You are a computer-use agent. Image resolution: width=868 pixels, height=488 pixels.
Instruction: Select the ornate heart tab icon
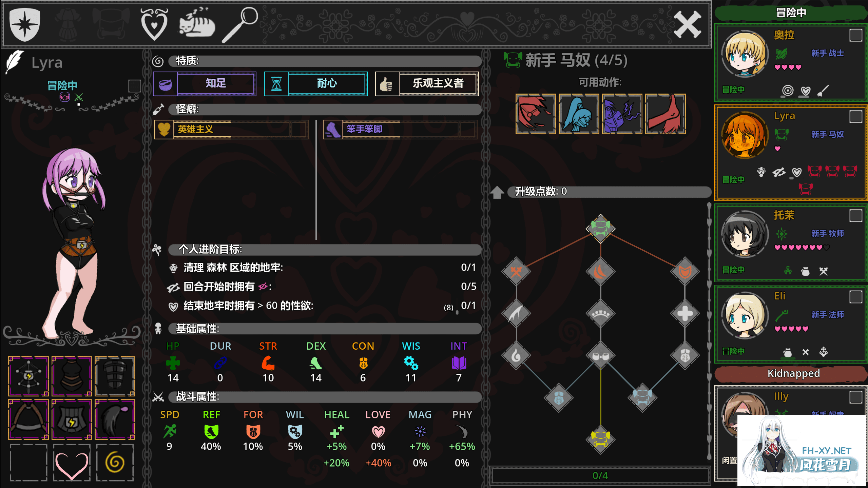[154, 24]
